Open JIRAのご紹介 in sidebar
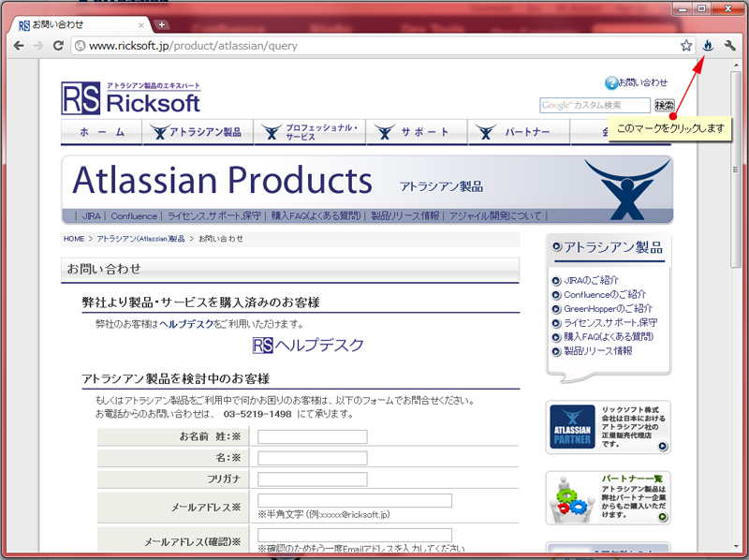 (591, 281)
